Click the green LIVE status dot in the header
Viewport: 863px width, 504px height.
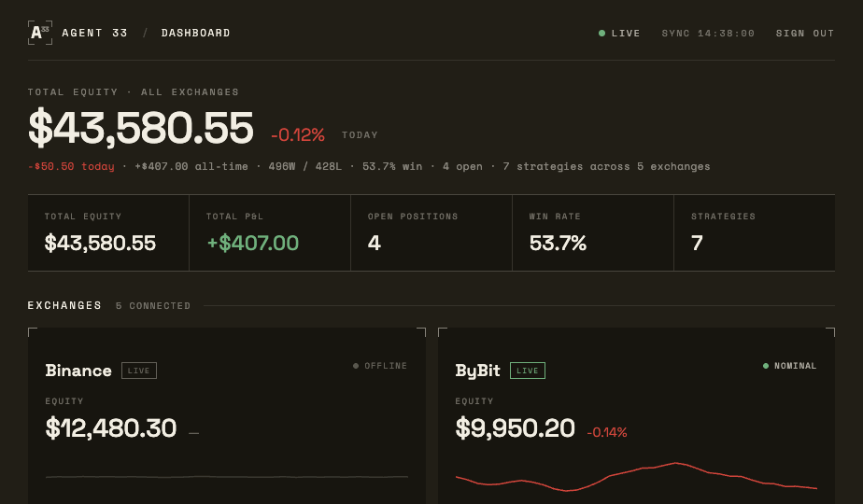(x=601, y=33)
